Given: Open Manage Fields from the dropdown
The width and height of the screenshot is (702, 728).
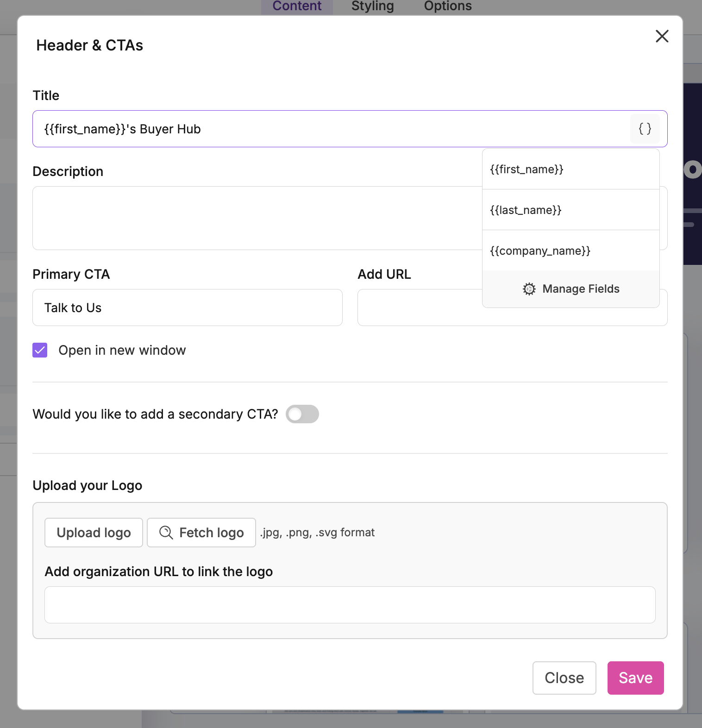Looking at the screenshot, I should click(580, 289).
